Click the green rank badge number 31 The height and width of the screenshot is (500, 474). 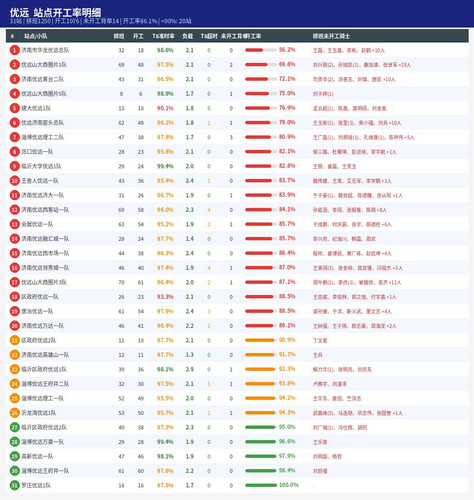pos(14,485)
